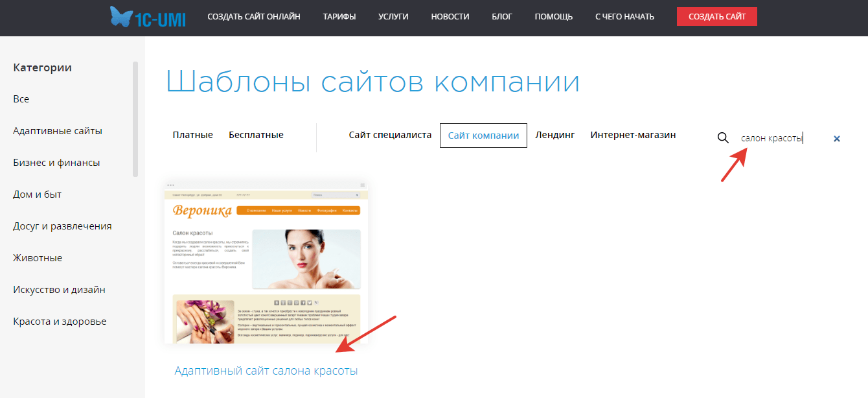This screenshot has width=868, height=398.
Task: Filter by 'Платные' templates
Action: [x=192, y=135]
